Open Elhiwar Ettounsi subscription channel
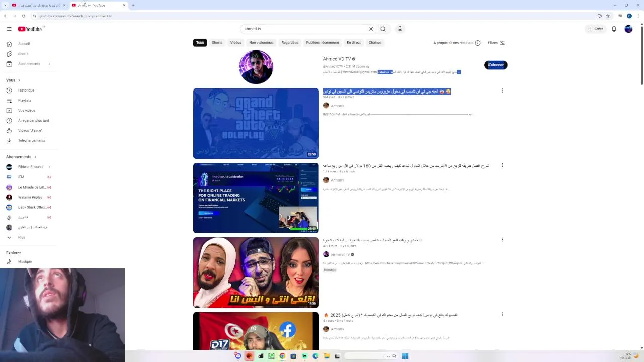The height and width of the screenshot is (362, 644). point(28,167)
